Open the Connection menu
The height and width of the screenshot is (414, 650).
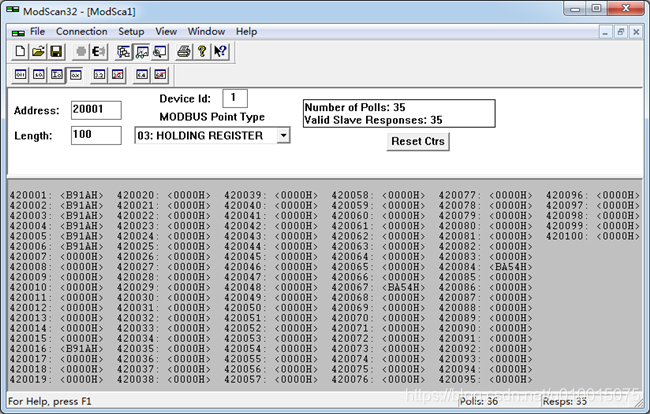(82, 31)
